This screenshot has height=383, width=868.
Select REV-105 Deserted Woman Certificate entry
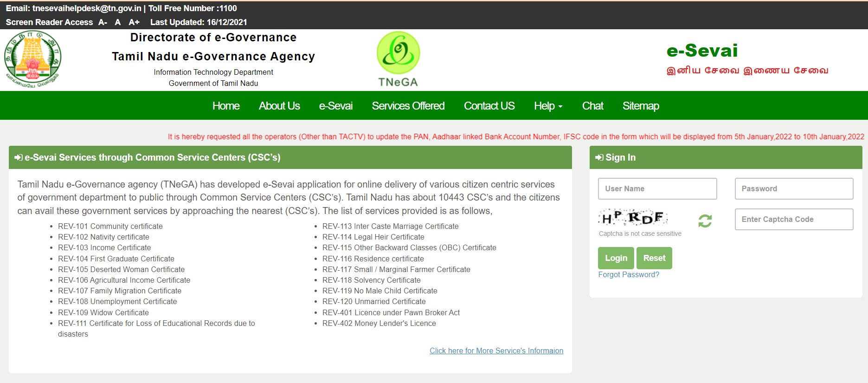121,269
